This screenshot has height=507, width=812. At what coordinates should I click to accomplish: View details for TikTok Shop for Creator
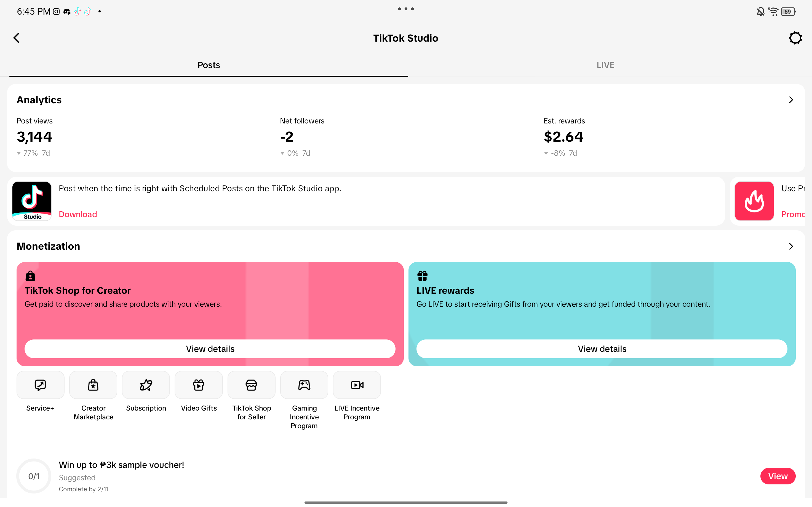210,349
